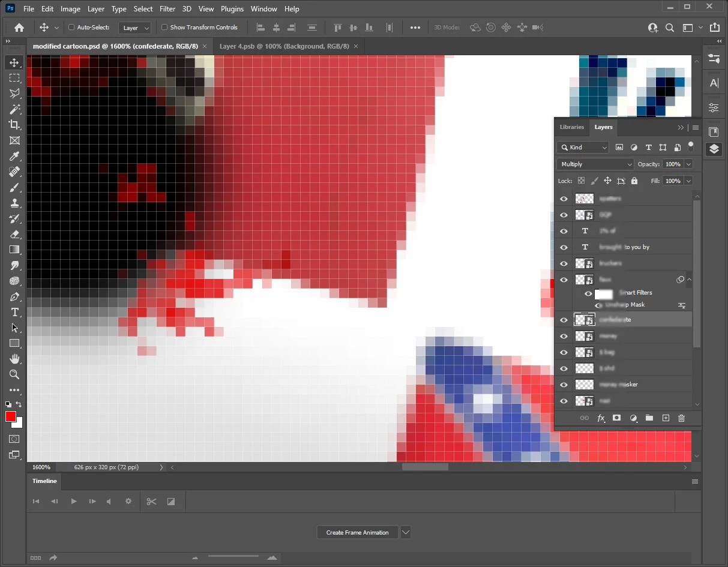728x567 pixels.
Task: Swap foreground and background colors
Action: pyautogui.click(x=19, y=404)
